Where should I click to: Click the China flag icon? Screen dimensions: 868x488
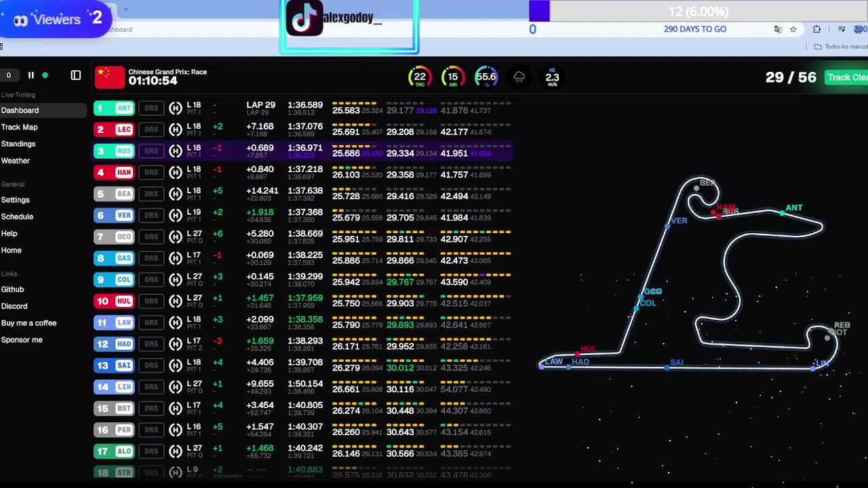(110, 77)
